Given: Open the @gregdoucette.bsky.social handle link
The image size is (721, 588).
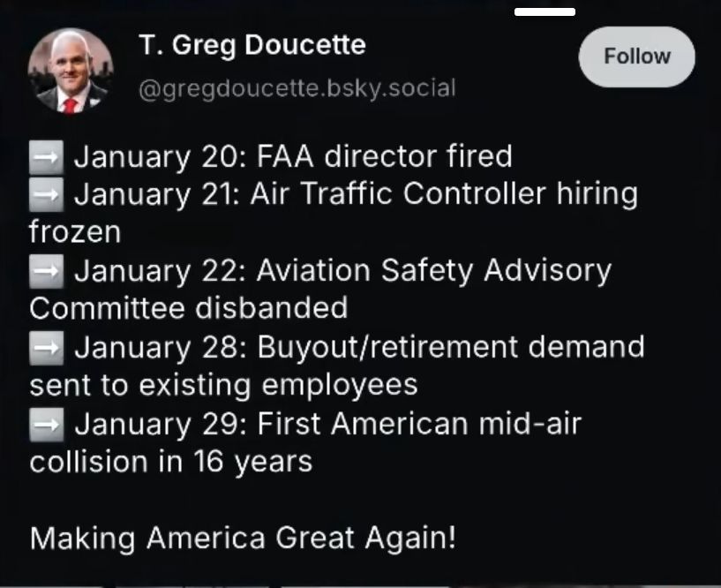Looking at the screenshot, I should [x=297, y=88].
